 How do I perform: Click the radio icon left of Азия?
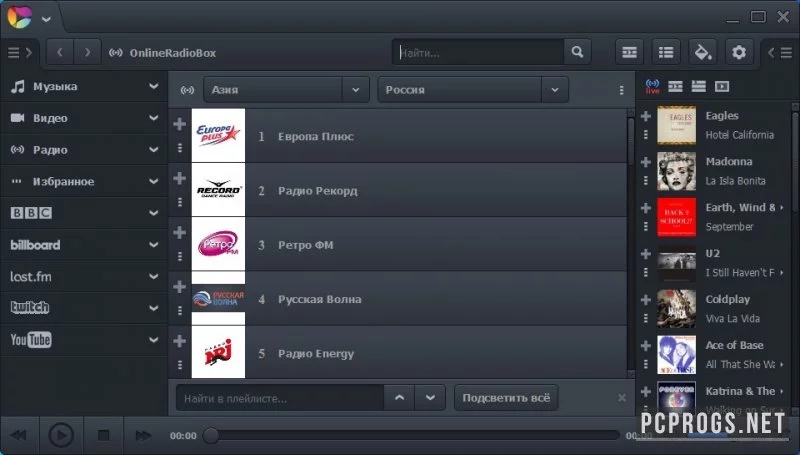187,90
